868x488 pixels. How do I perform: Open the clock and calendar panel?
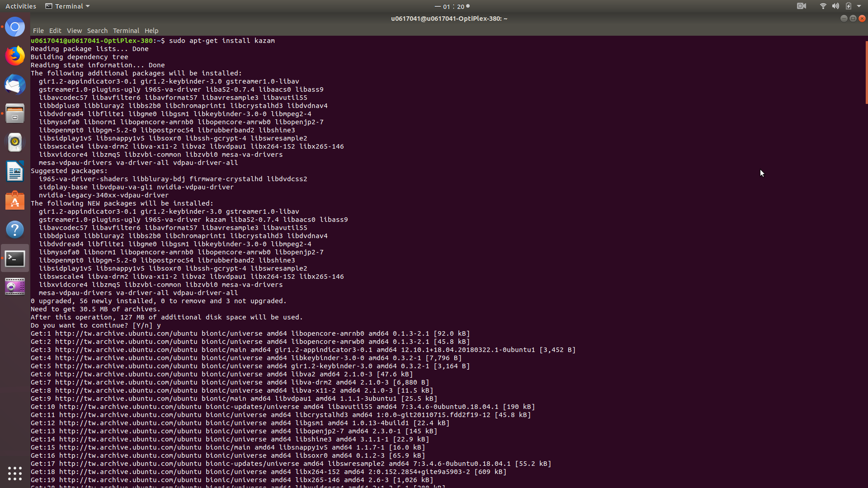tap(452, 6)
